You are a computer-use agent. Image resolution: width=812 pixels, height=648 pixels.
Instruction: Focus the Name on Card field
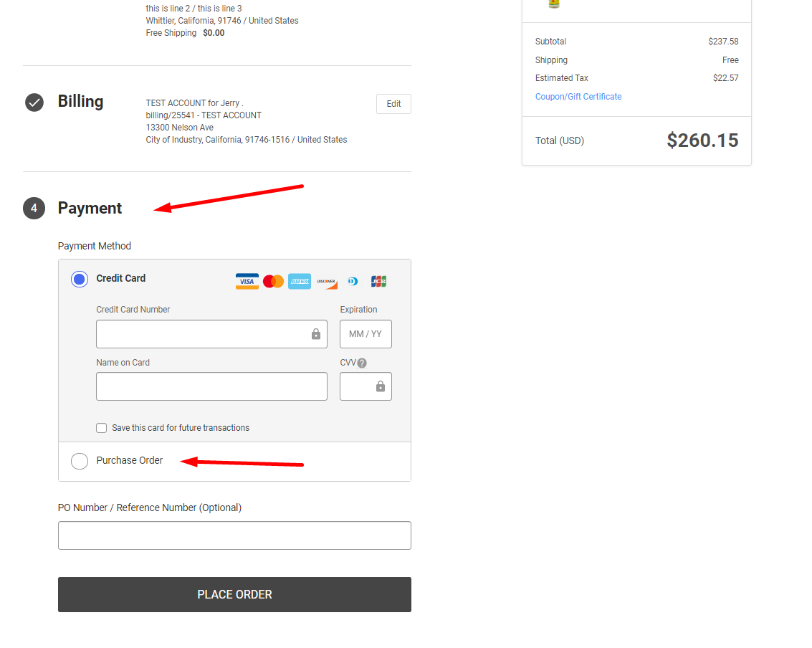coord(212,386)
